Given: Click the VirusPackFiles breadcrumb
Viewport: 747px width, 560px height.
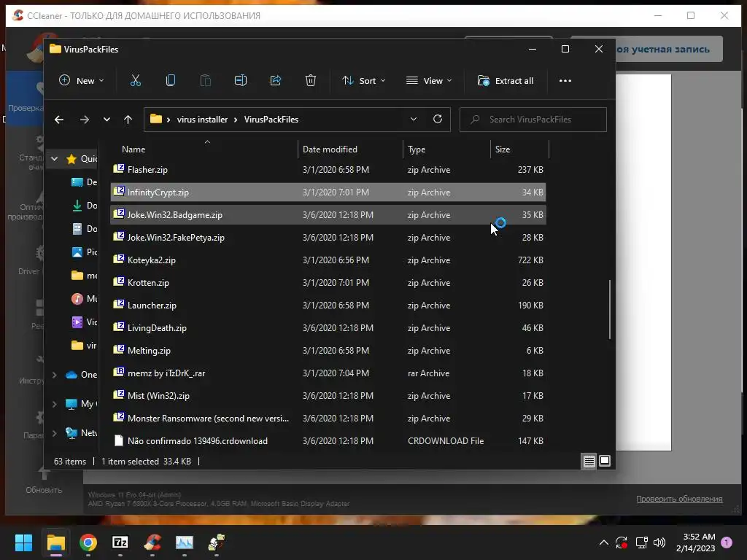Looking at the screenshot, I should (x=271, y=120).
